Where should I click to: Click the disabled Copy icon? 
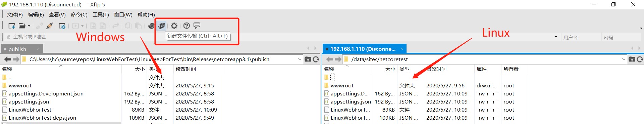click(x=128, y=26)
